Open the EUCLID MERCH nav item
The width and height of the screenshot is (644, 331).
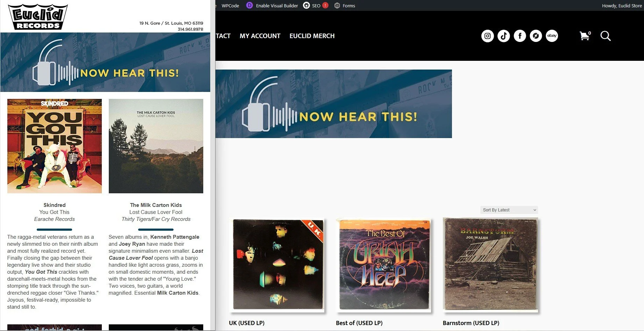click(x=312, y=36)
